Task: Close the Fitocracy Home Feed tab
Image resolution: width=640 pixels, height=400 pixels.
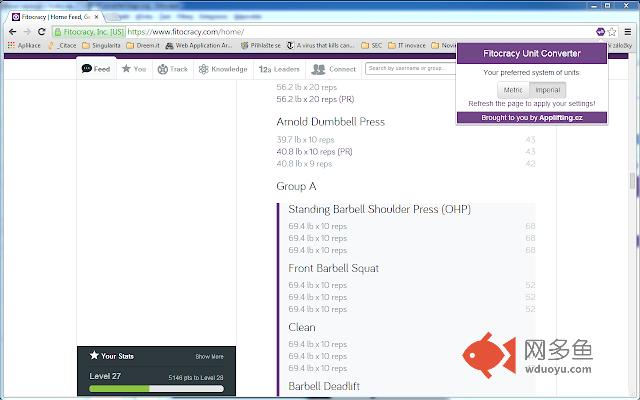Action: [x=97, y=17]
